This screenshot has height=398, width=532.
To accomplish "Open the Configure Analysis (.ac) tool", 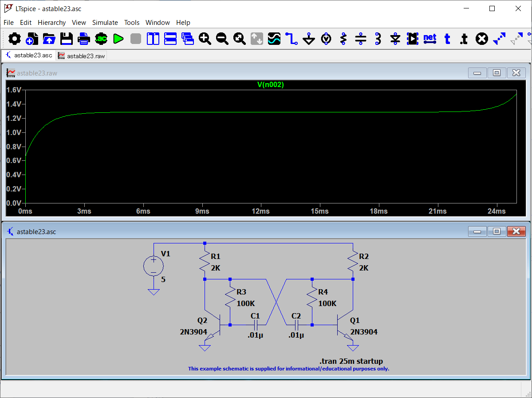I will click(101, 39).
